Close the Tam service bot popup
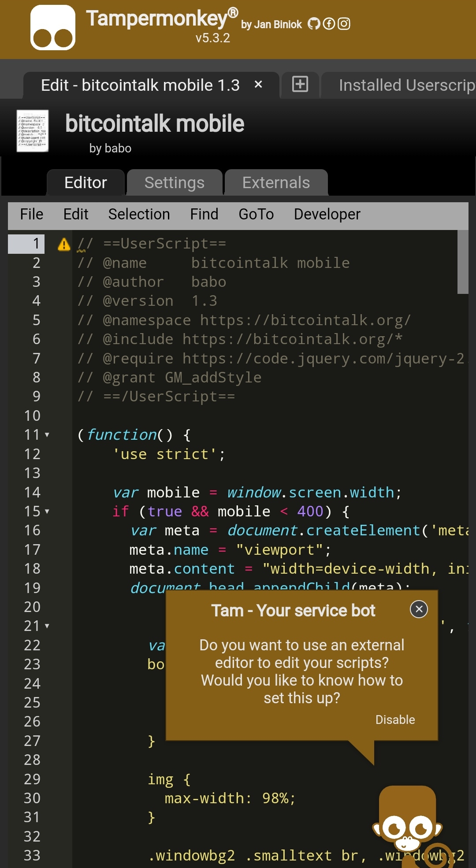Screen dimensions: 476x868 pyautogui.click(x=419, y=609)
